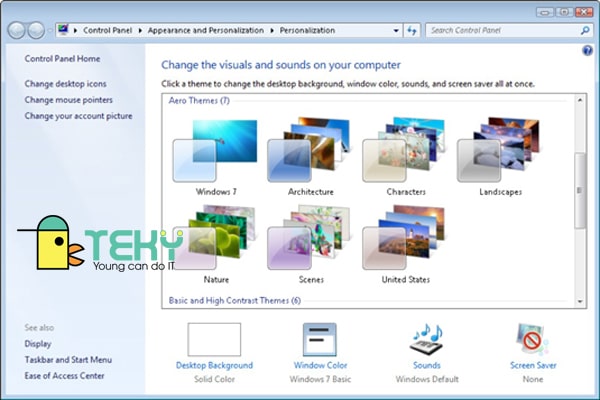Click the Personalization breadcrumb
This screenshot has height=400, width=600.
[x=307, y=30]
